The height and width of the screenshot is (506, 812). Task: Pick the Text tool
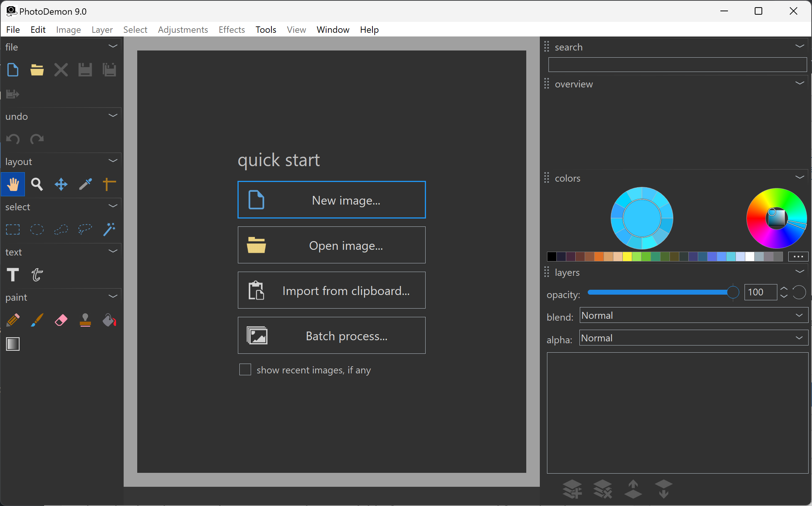pos(12,275)
